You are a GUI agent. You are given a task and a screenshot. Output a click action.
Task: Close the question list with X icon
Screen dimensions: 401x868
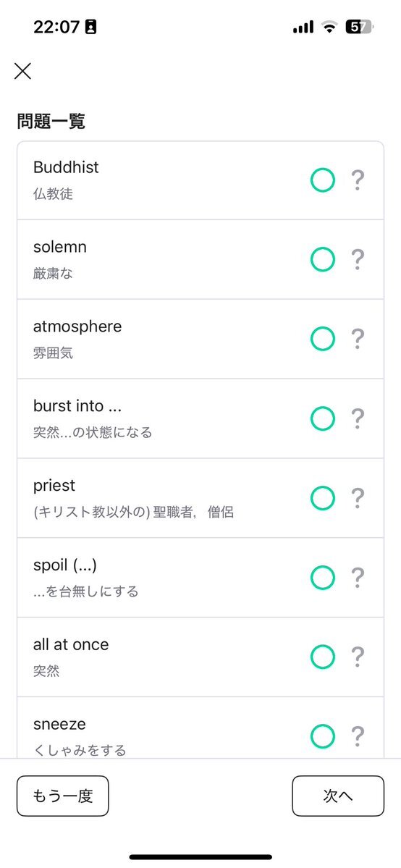(22, 71)
